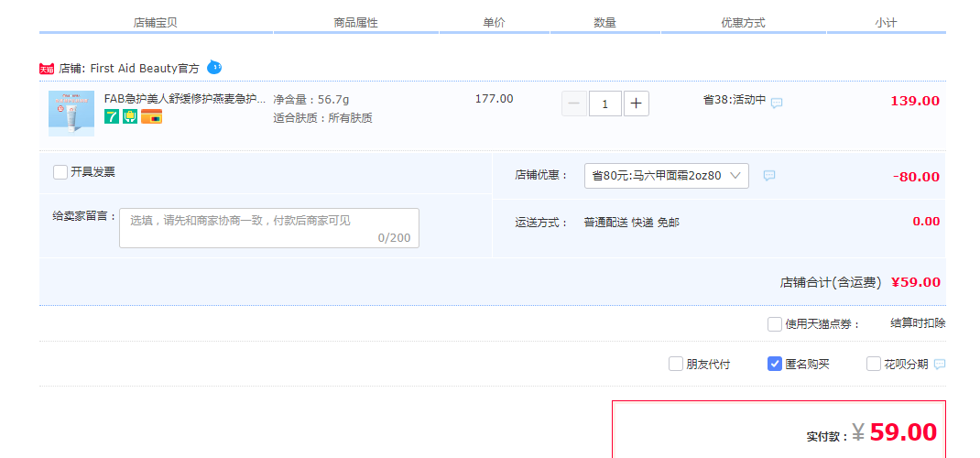This screenshot has height=458, width=980.
Task: Open the comment icon beside 店铺优惠 dropdown
Action: [x=769, y=176]
